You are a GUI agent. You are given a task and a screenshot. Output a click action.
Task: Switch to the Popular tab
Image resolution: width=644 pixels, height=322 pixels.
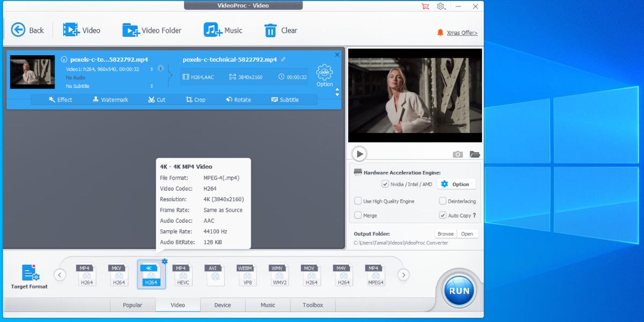[x=133, y=305]
